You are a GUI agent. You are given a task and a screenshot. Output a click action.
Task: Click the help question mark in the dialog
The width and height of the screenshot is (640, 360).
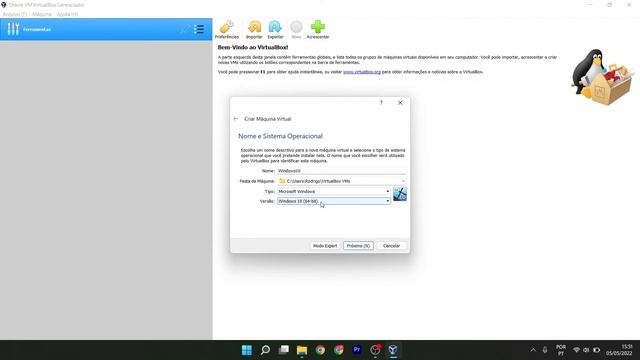pos(381,102)
